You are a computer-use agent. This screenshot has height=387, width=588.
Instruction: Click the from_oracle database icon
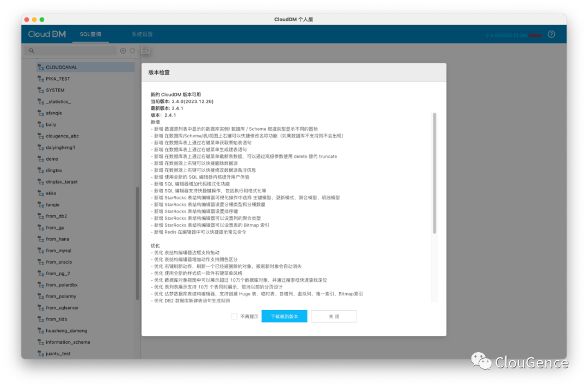coord(41,262)
